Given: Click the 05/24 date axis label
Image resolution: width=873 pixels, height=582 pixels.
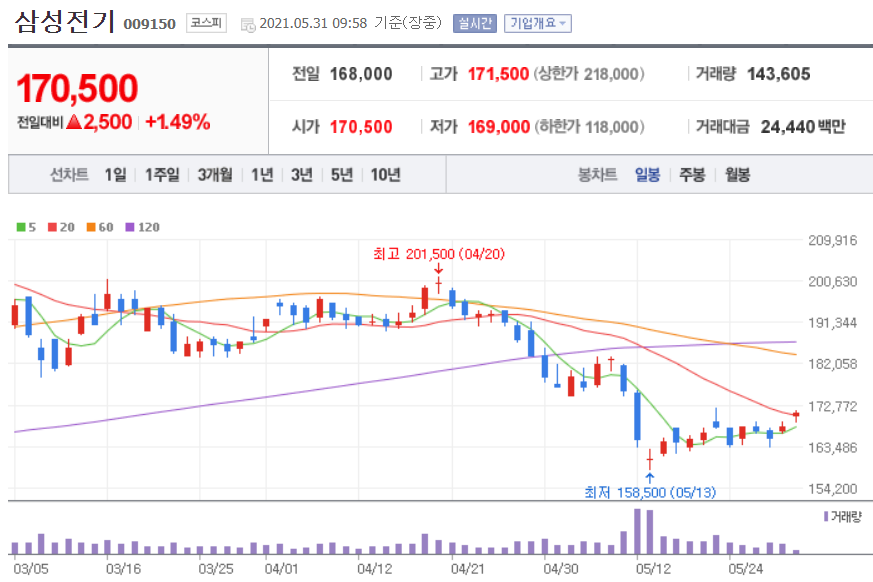Looking at the screenshot, I should point(746,569).
